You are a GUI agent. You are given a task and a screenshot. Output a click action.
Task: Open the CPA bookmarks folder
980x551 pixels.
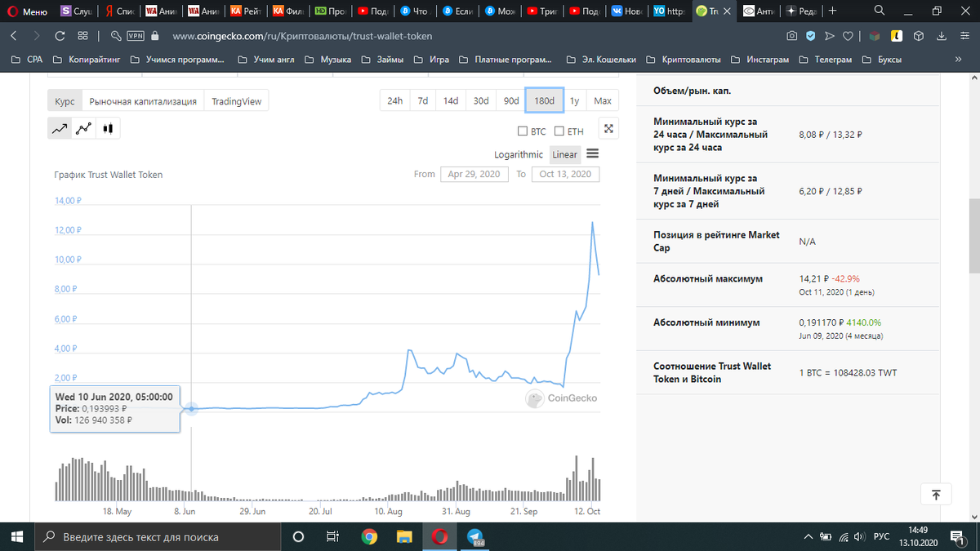pyautogui.click(x=25, y=60)
